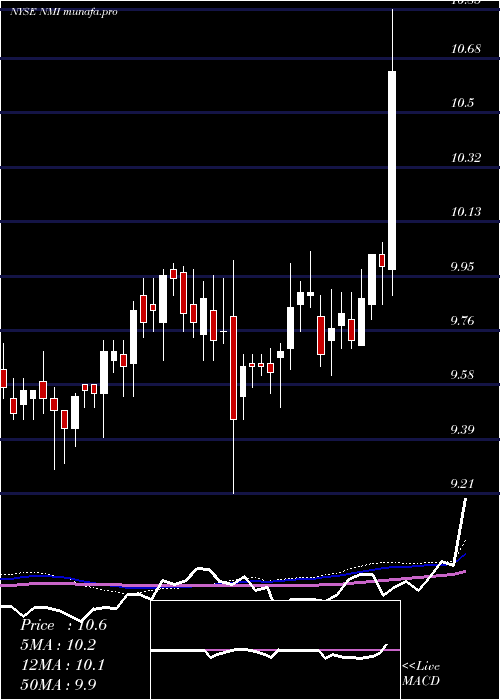The width and height of the screenshot is (500, 700).
Task: Select the 9.39 price axis label
Action: pos(464,429)
